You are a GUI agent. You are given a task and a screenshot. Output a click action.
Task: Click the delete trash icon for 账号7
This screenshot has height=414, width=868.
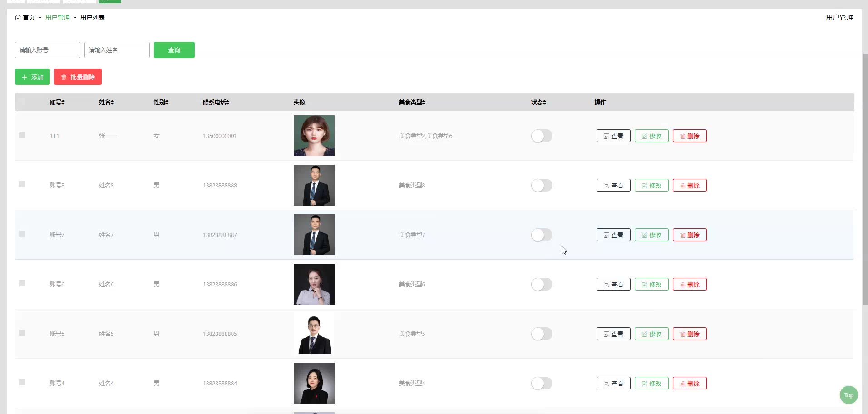pyautogui.click(x=682, y=235)
